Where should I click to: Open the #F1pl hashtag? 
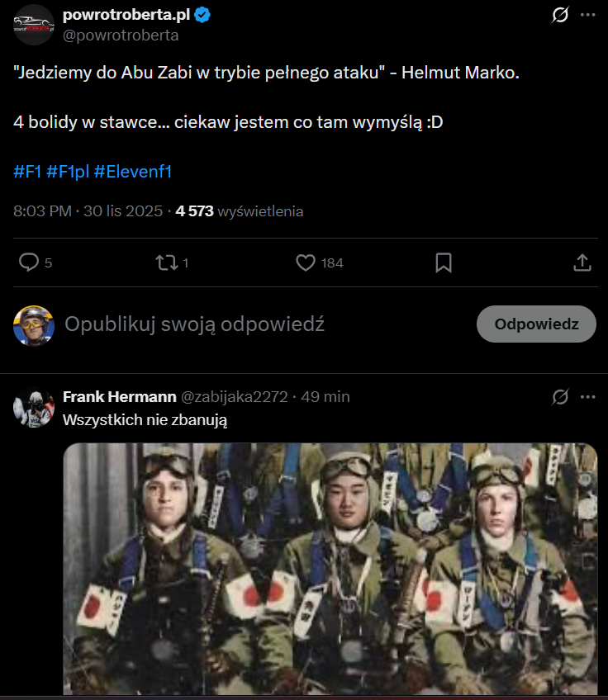coord(68,171)
